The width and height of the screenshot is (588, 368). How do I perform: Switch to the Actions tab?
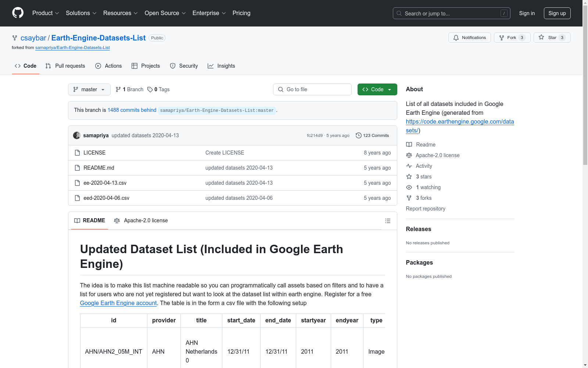point(108,66)
